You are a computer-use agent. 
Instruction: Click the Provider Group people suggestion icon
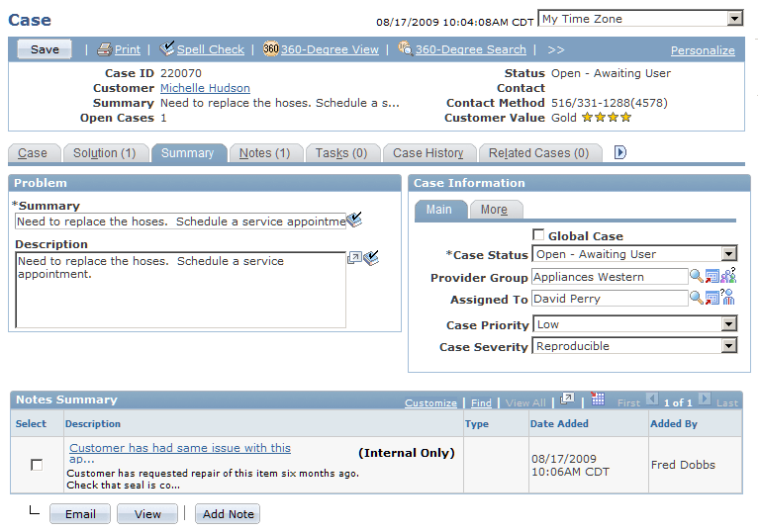click(728, 275)
